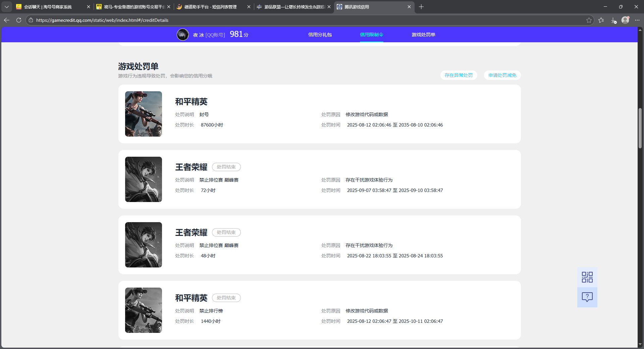Switch to the 信用分礼包 section
Viewport: 644px width, 349px height.
tap(320, 35)
